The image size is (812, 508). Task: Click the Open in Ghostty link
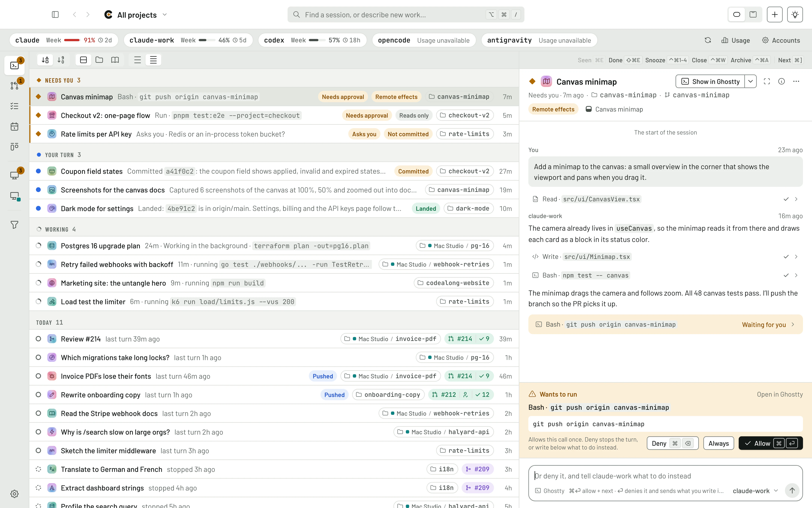(x=779, y=394)
